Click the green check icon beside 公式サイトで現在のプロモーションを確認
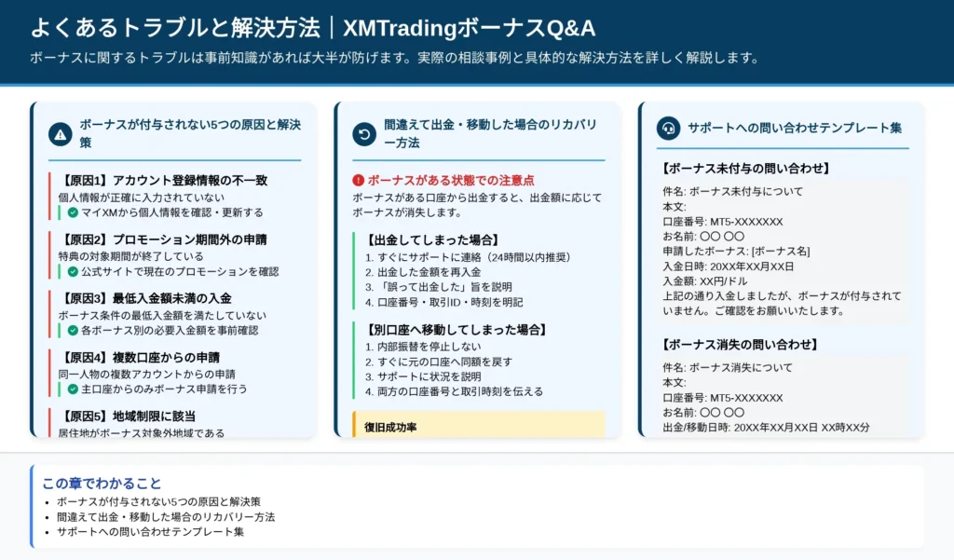The width and height of the screenshot is (954, 560). click(x=73, y=271)
